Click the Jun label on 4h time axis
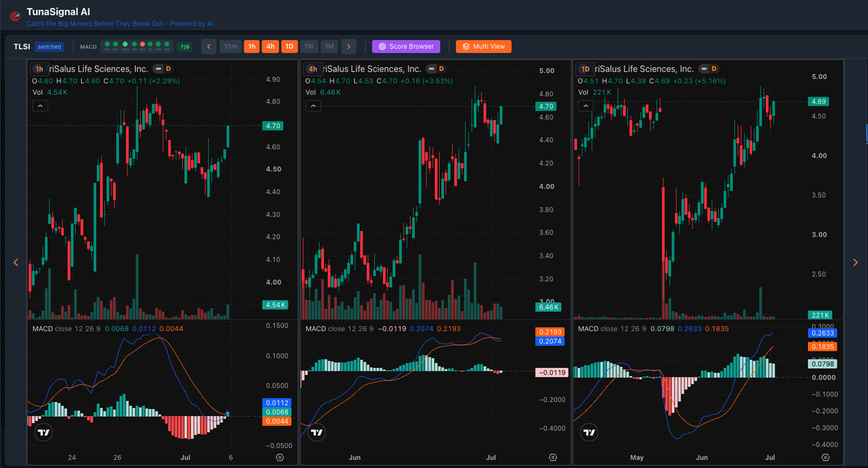The image size is (868, 468). click(x=354, y=458)
